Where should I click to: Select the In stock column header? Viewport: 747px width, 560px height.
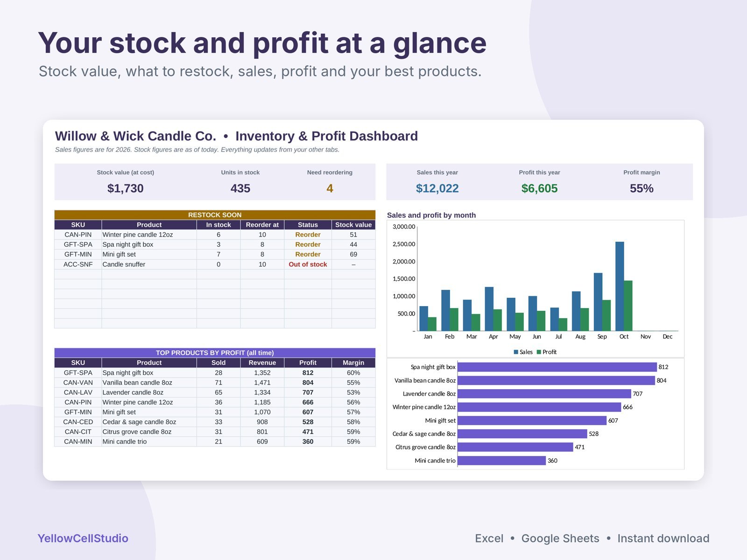click(218, 225)
